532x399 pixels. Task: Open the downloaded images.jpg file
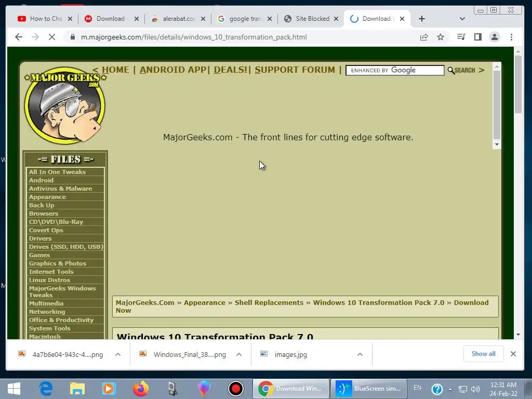(291, 354)
